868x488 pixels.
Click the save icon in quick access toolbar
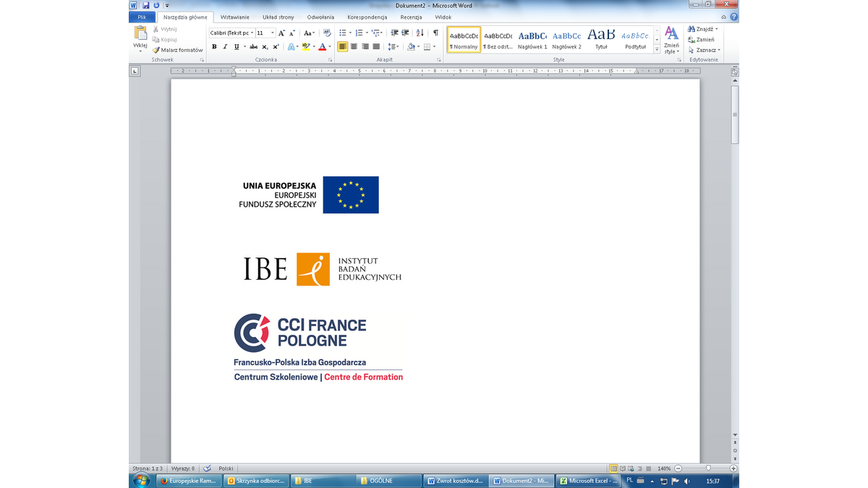(146, 5)
